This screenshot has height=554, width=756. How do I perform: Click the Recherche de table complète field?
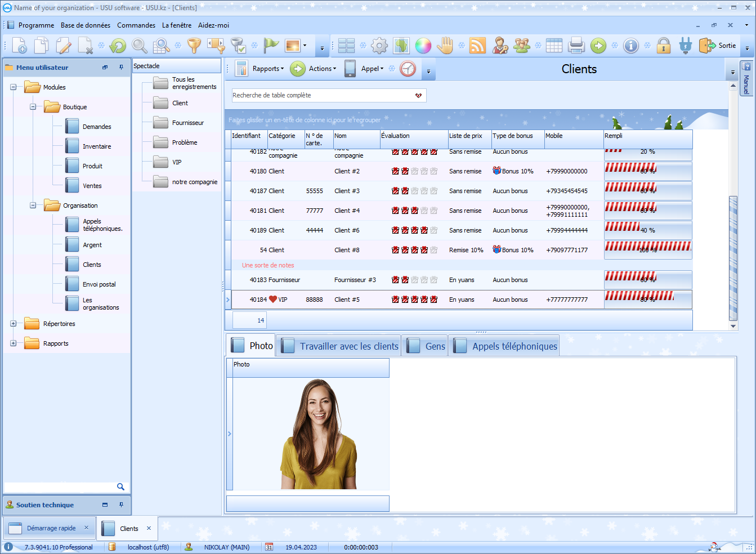click(x=329, y=95)
